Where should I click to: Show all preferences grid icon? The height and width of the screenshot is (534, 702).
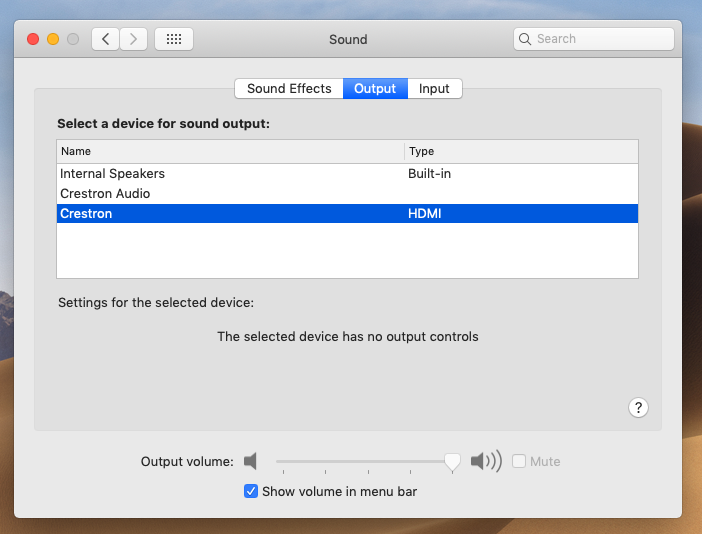tap(173, 39)
